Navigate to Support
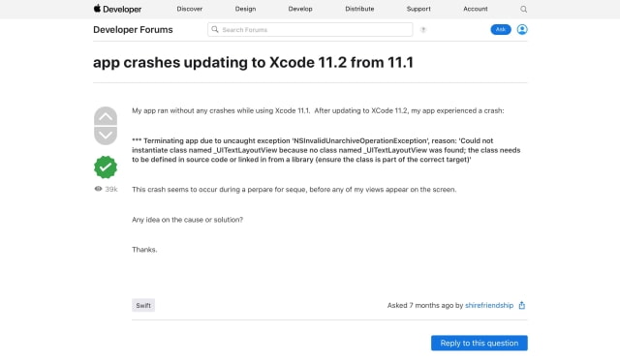Screen dimensions: 620x364 (418, 9)
